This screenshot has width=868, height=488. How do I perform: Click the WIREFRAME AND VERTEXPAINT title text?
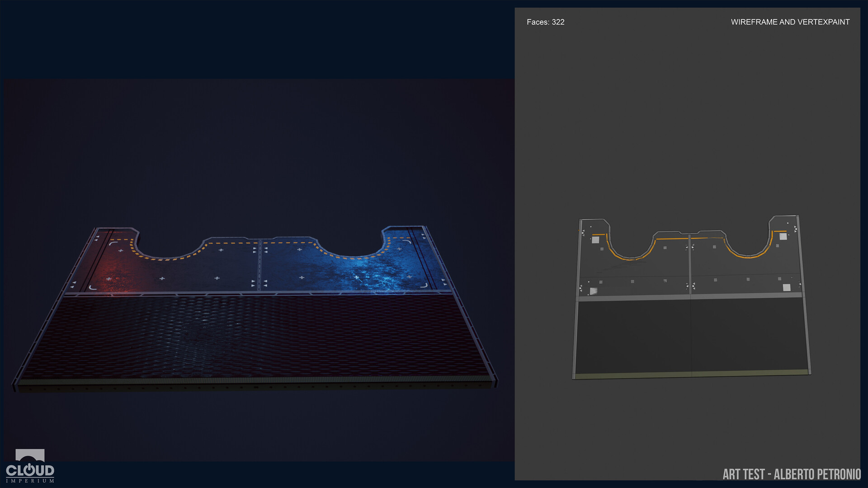(x=790, y=22)
